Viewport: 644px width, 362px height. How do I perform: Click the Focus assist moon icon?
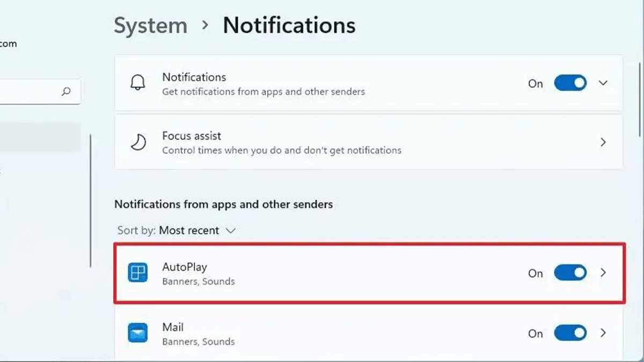pyautogui.click(x=138, y=142)
